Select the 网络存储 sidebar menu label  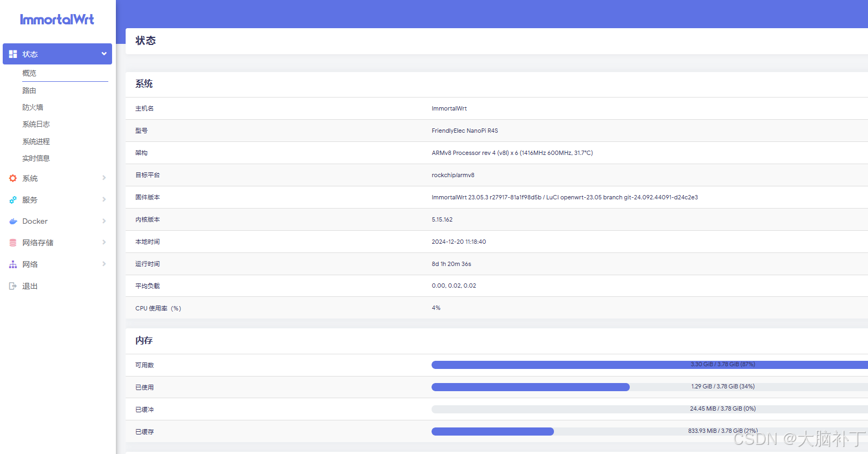38,243
